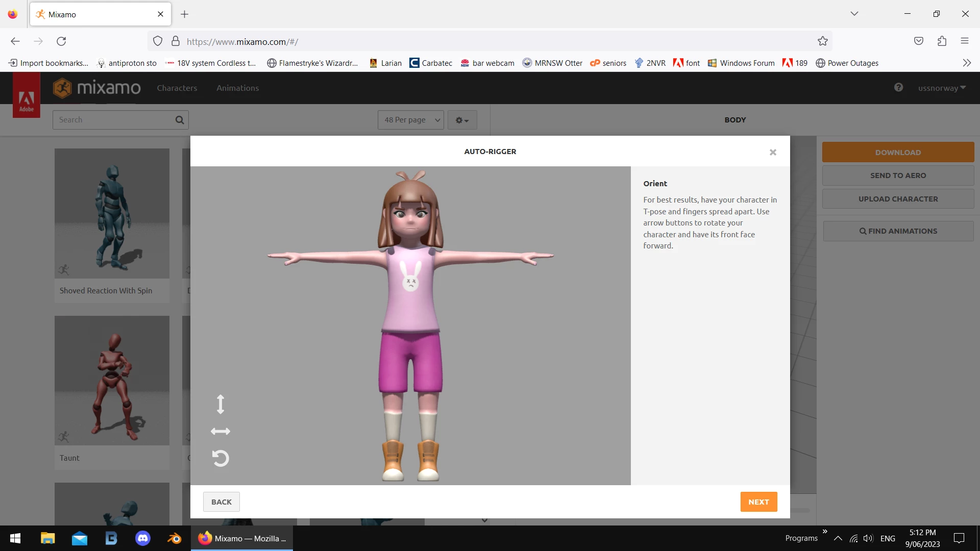This screenshot has width=980, height=551.
Task: Expand the 48 Per page dropdown
Action: (411, 120)
